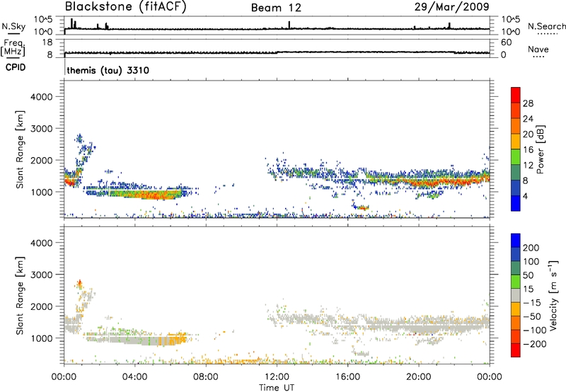Click the 'Power [dB]' color bar label
The height and width of the screenshot is (392, 566).
541,149
